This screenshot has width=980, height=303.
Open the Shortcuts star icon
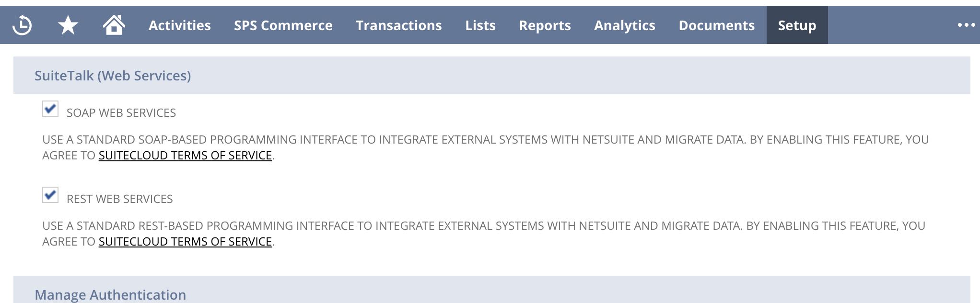(x=68, y=25)
